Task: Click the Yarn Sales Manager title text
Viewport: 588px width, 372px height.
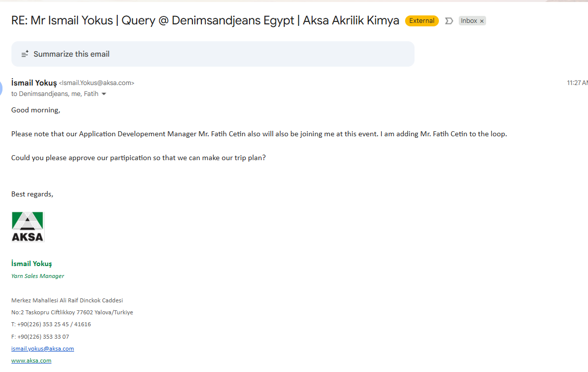Action: point(38,276)
